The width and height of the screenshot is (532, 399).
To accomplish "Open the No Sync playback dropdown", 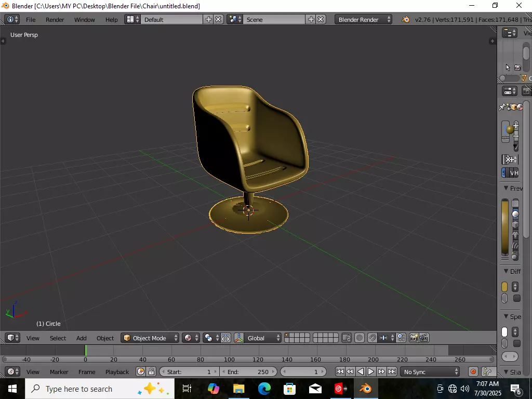I will pos(430,371).
